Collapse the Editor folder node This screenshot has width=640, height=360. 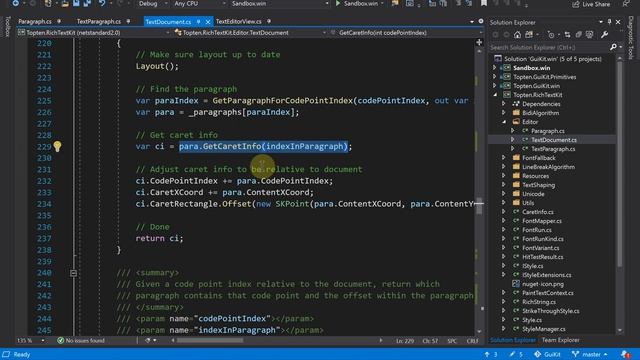504,122
